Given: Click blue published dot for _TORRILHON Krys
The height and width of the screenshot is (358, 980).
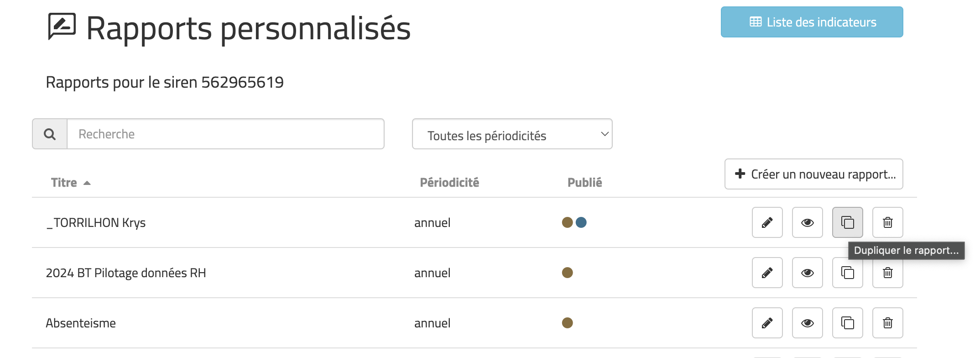Looking at the screenshot, I should tap(581, 222).
